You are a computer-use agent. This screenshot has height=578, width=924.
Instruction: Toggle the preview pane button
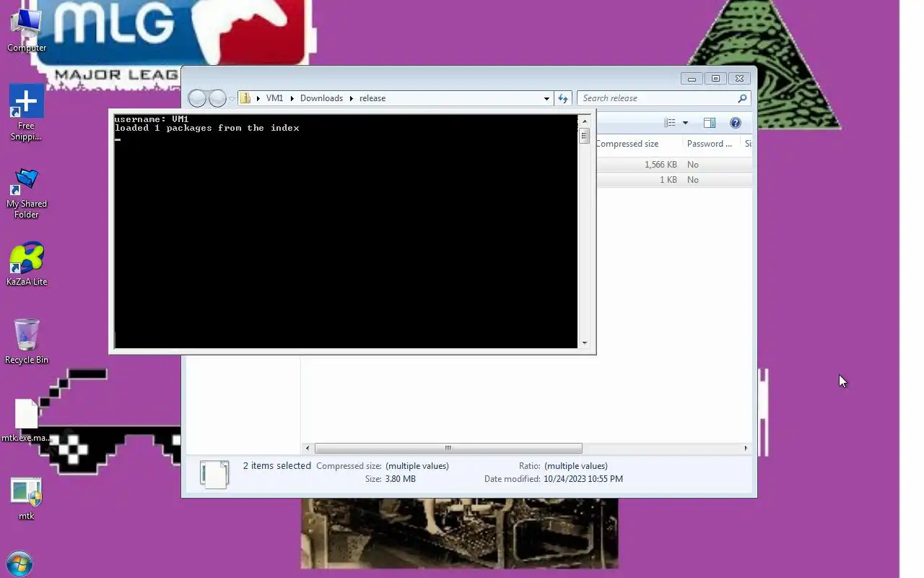710,123
